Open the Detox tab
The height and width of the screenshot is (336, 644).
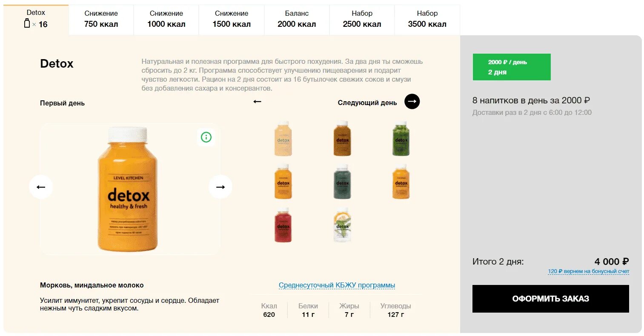36,19
